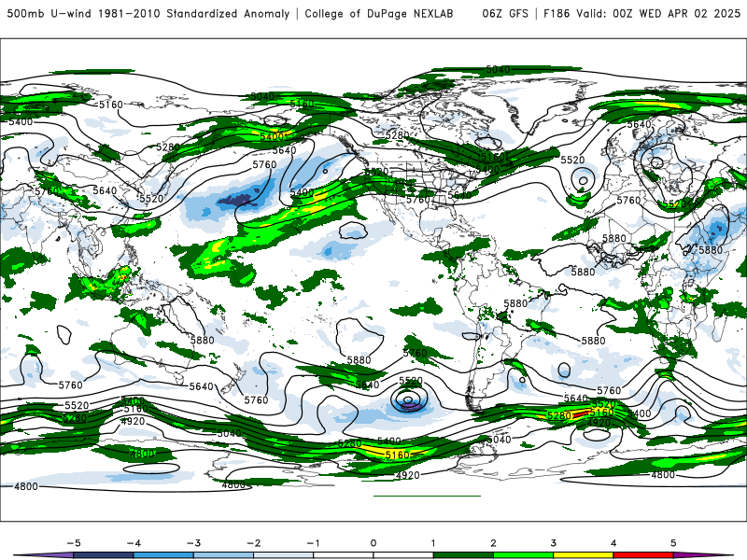Click the '1' colorbar tick label
The height and width of the screenshot is (560, 747).
[x=433, y=543]
